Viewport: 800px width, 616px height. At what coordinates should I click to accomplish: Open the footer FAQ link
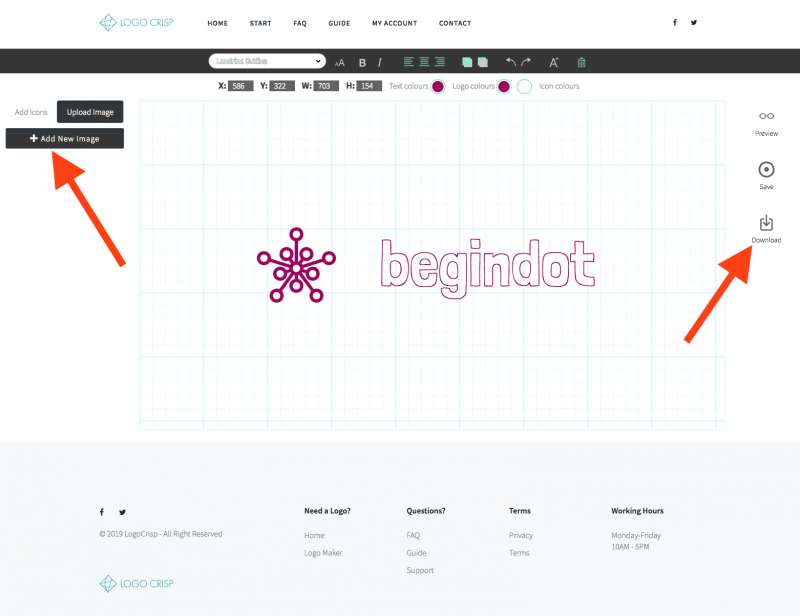click(x=413, y=535)
